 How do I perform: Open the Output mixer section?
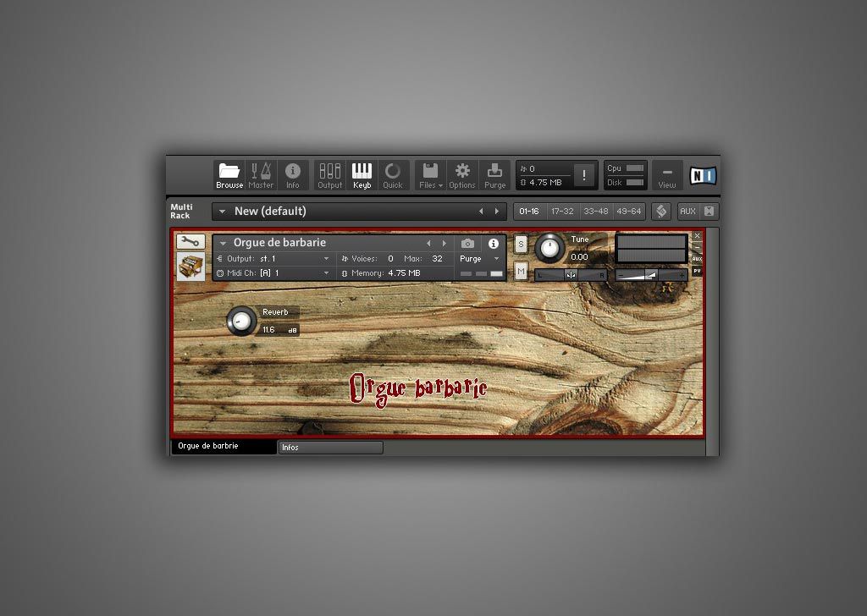(x=329, y=175)
